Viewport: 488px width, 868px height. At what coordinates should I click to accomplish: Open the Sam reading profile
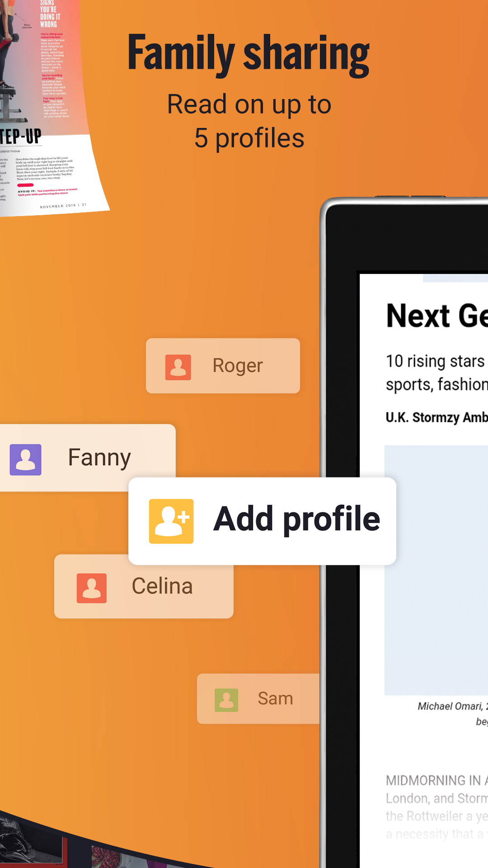[258, 698]
